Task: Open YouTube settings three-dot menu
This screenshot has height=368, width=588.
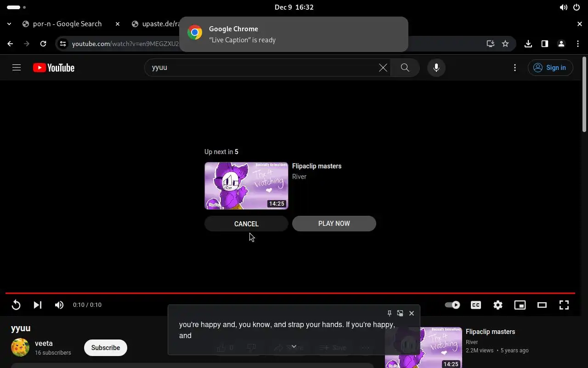Action: [515, 68]
